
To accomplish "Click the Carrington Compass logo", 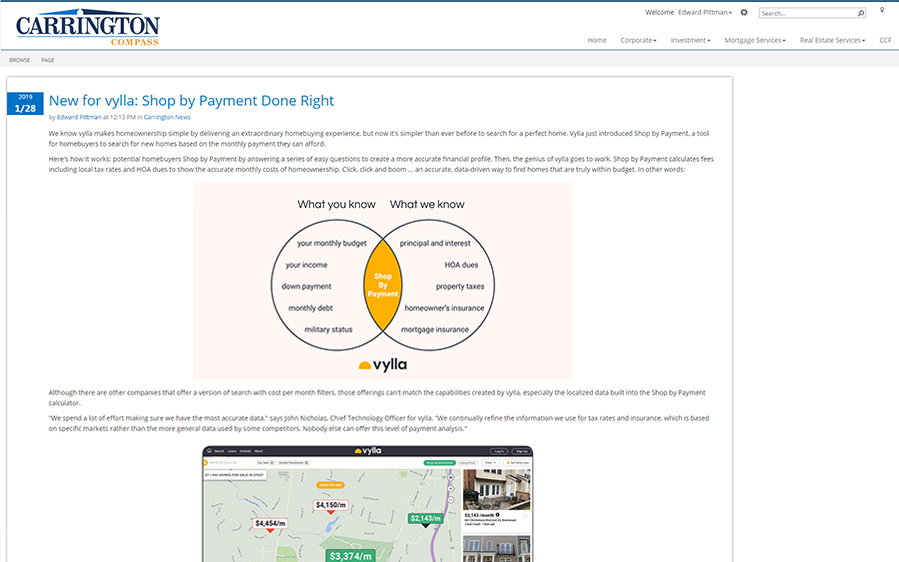I will click(x=88, y=27).
